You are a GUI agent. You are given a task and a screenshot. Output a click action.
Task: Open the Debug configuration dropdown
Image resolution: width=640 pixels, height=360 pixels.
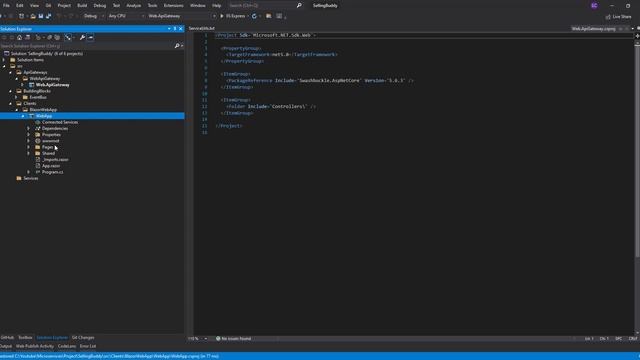coord(94,16)
